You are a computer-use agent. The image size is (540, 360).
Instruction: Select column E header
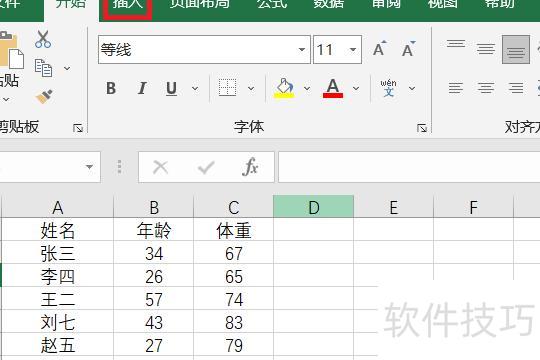coord(394,207)
